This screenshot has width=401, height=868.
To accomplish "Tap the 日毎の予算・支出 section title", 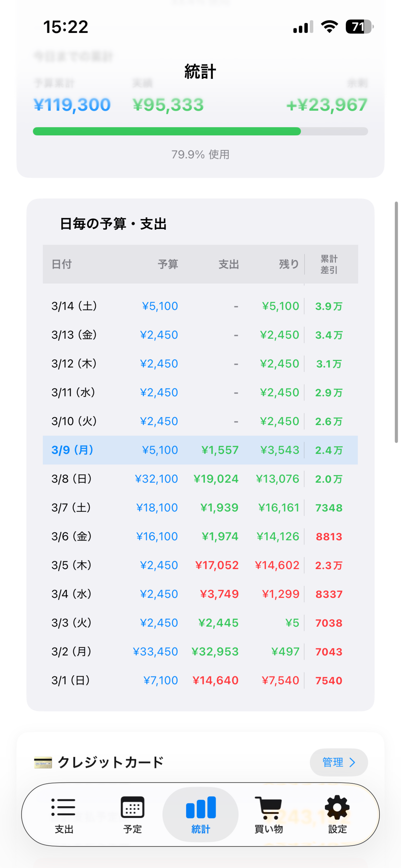I will [x=113, y=224].
